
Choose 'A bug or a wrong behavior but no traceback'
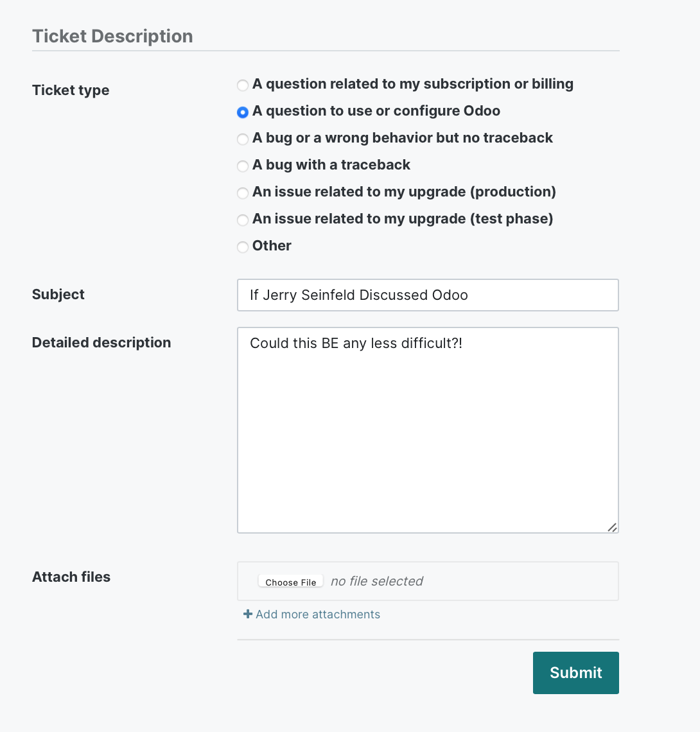tap(242, 139)
